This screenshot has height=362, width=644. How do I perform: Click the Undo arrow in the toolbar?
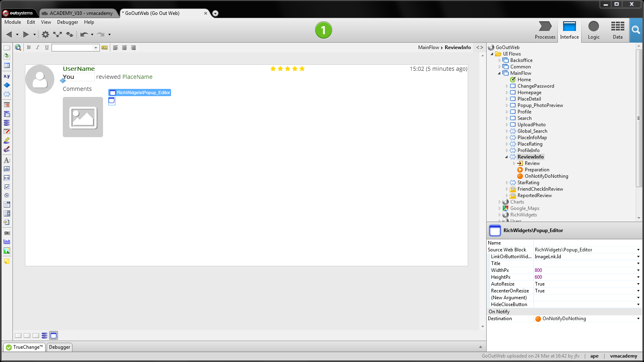point(84,35)
